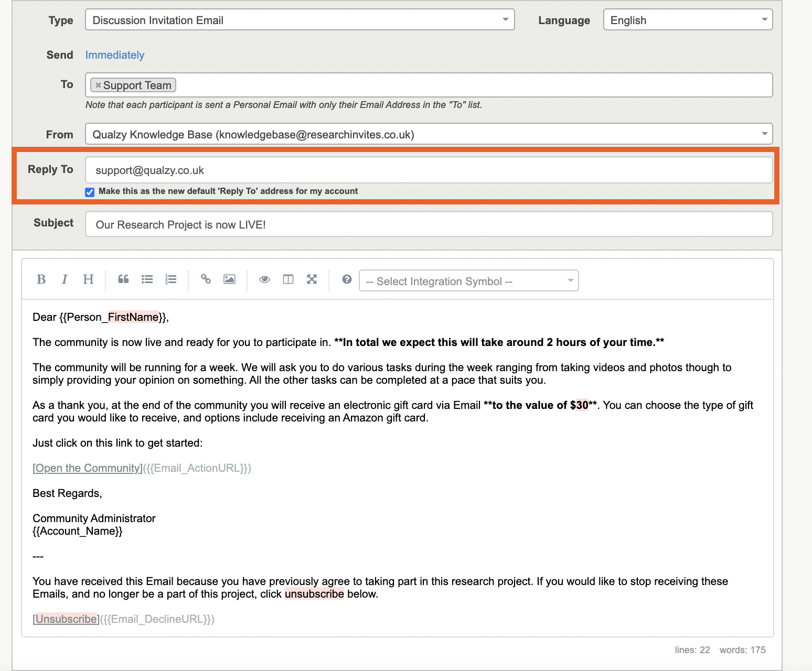Click into the Subject text field
The height and width of the screenshot is (671, 812).
[429, 224]
